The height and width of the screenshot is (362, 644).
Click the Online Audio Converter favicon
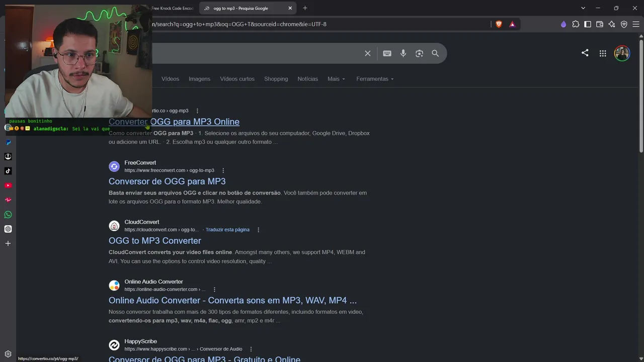pos(114,286)
